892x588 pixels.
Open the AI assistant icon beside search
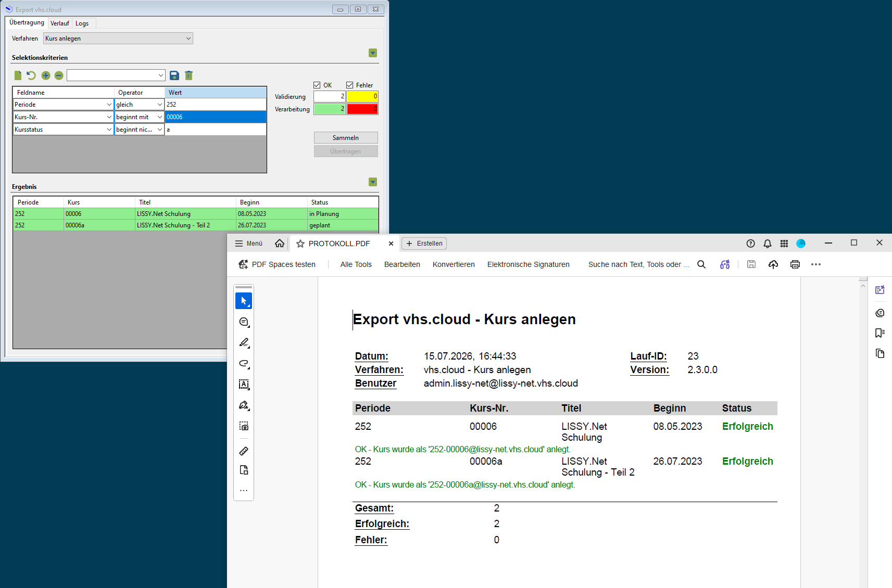[725, 264]
